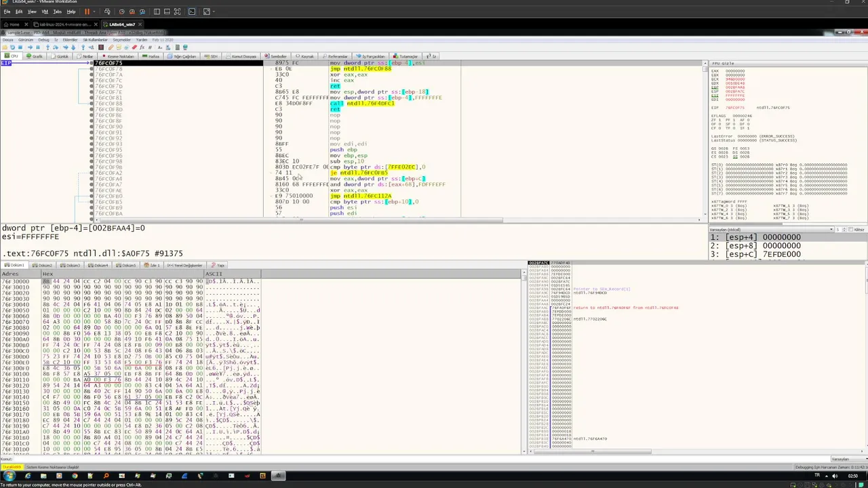Stop the debugged program

pos(20,47)
